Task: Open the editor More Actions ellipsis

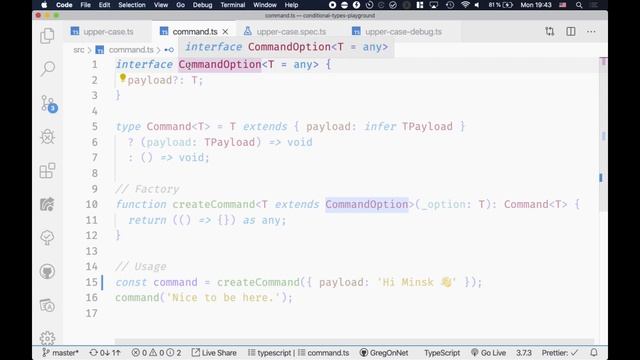Action: [591, 31]
